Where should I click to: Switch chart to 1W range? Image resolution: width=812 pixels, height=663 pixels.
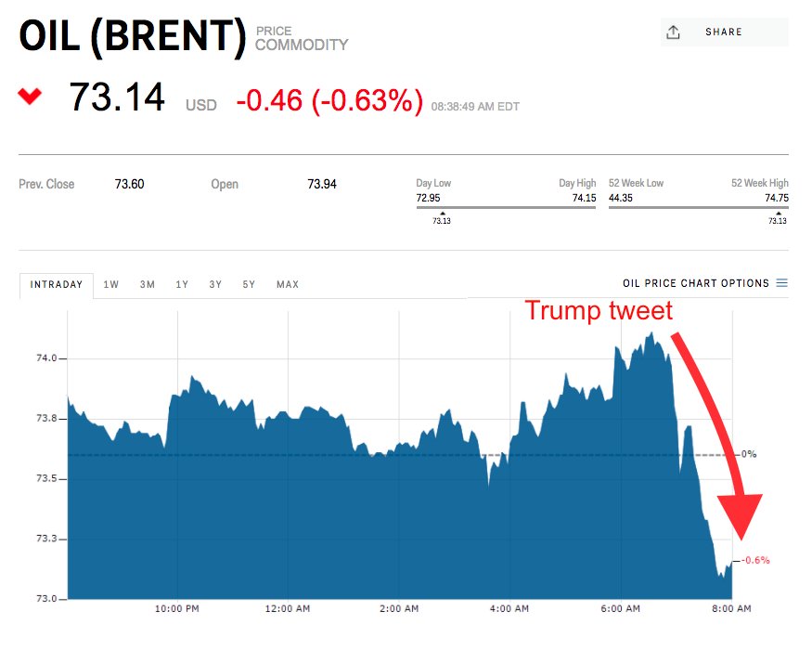point(111,285)
